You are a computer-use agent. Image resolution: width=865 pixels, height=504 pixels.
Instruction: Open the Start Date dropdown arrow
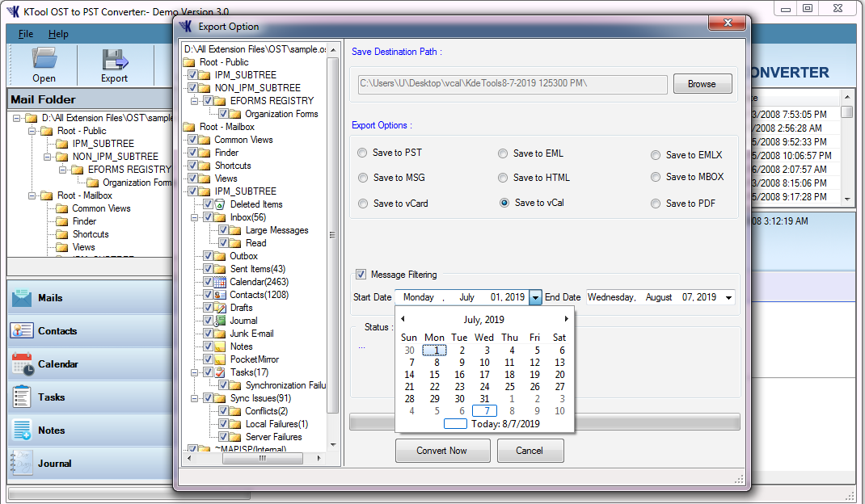pos(535,297)
